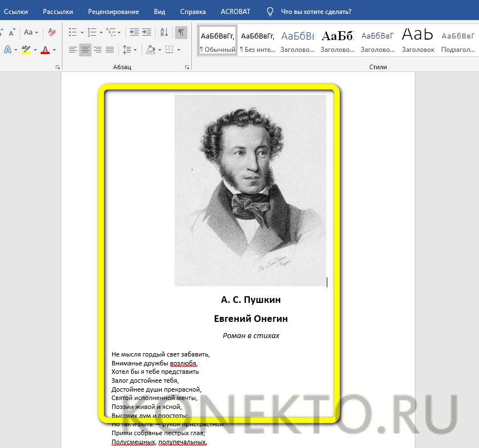Click the subtitle 'Роман в стихах'
479x448 pixels.
click(251, 335)
